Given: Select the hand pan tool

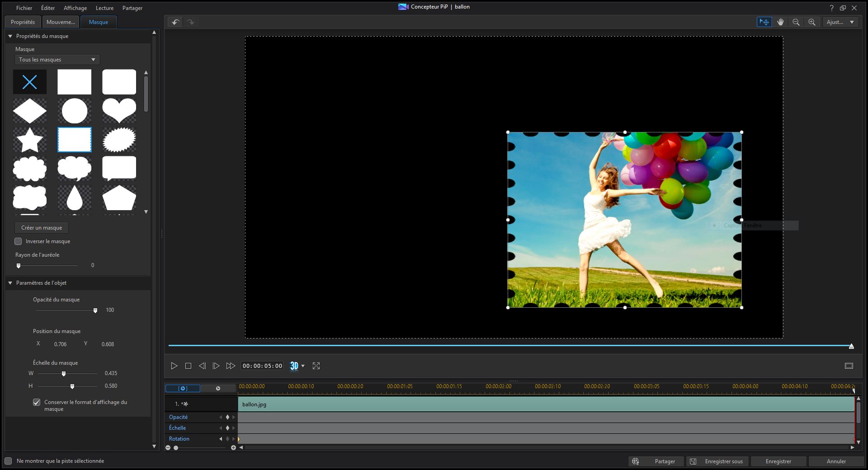Looking at the screenshot, I should 780,22.
